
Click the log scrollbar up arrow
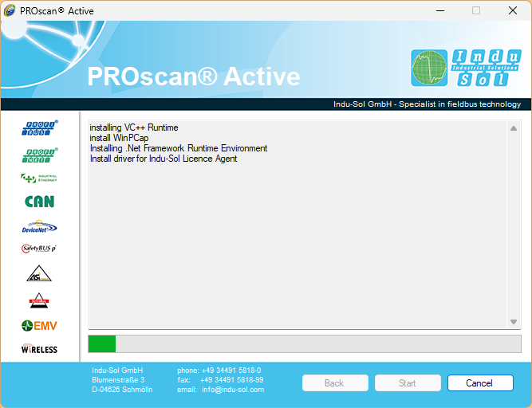click(514, 128)
